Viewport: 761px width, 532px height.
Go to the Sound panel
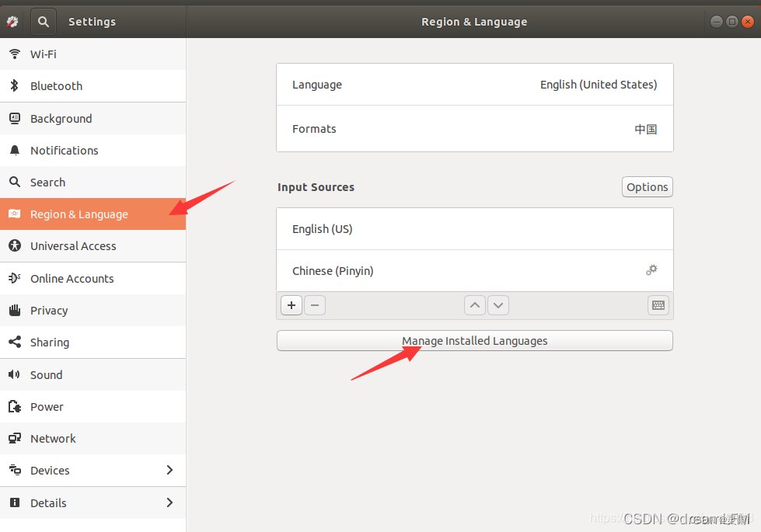pyautogui.click(x=93, y=374)
